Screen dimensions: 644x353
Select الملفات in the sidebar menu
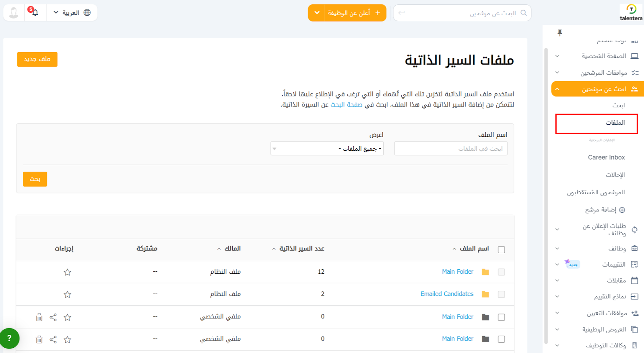pyautogui.click(x=615, y=123)
